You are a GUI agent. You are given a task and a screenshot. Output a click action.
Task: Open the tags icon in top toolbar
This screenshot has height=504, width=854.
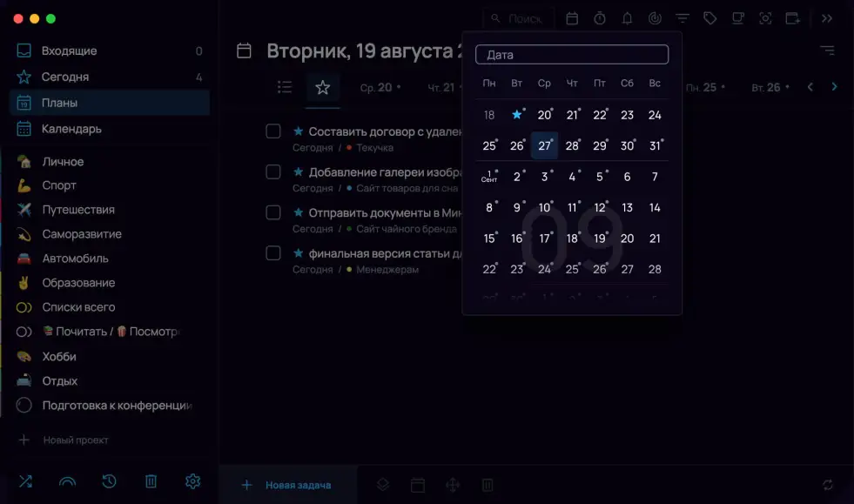coord(710,18)
